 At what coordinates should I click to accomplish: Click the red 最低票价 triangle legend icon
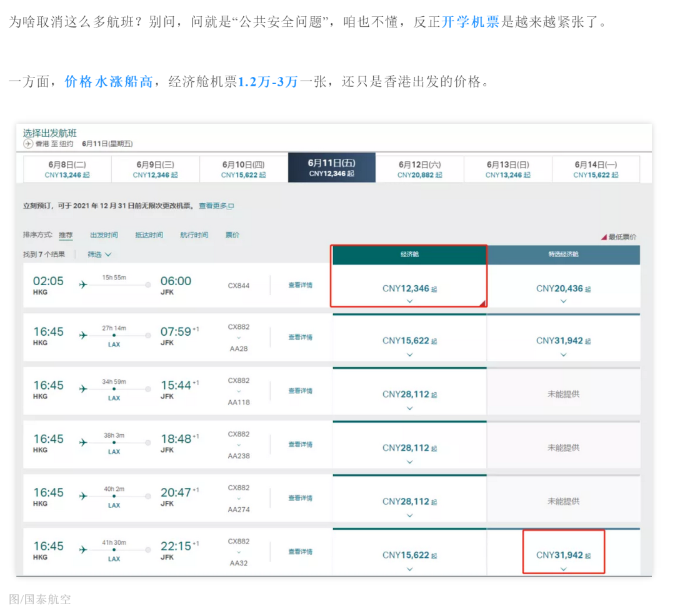tap(604, 237)
